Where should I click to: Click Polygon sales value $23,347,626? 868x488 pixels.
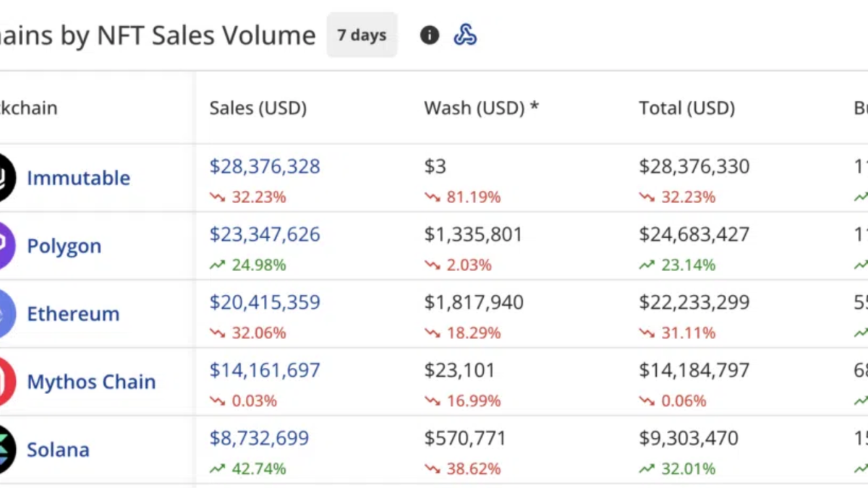tap(265, 234)
